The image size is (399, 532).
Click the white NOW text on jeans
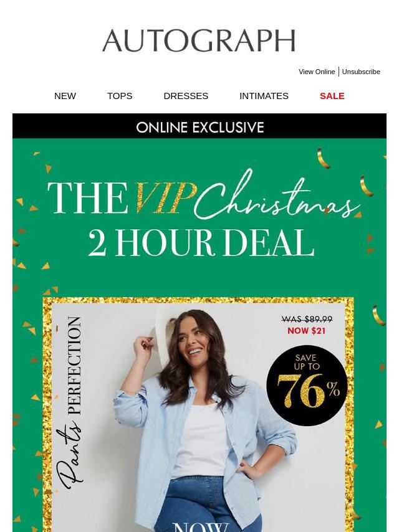coord(200,527)
